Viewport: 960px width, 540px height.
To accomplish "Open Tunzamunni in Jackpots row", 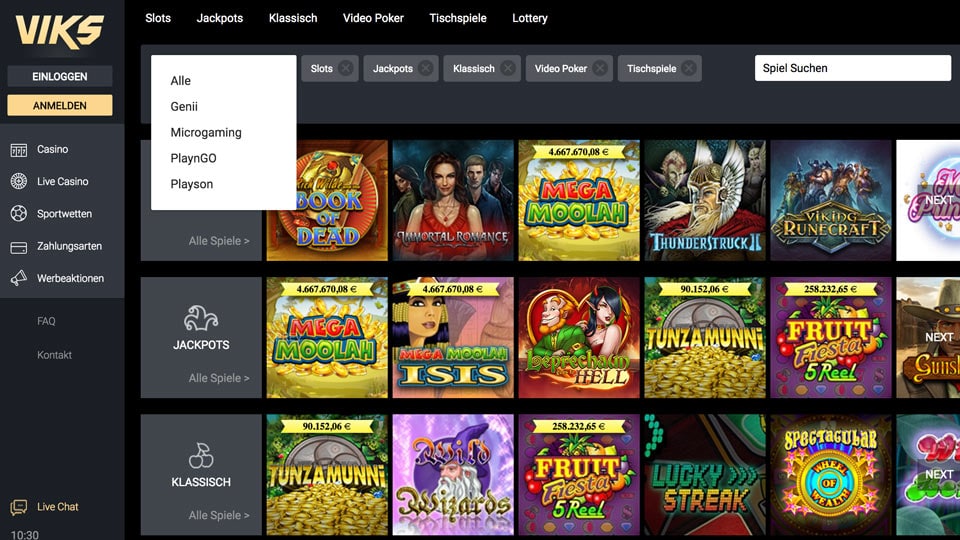I will [705, 337].
